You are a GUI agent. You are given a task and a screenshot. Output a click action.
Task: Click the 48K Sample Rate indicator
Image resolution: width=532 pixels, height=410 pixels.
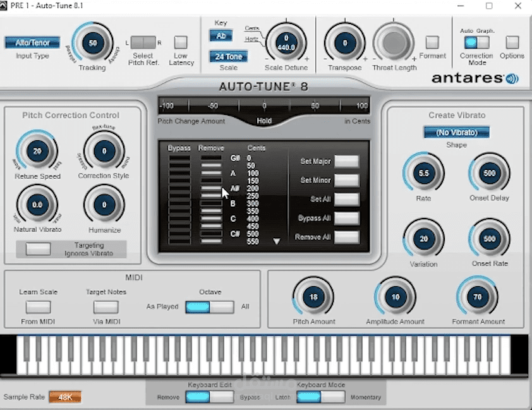click(65, 397)
